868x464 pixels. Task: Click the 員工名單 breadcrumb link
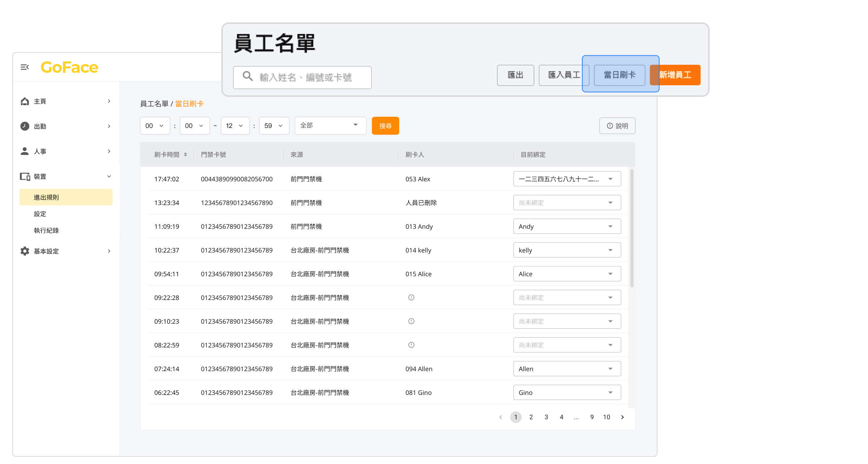(154, 104)
